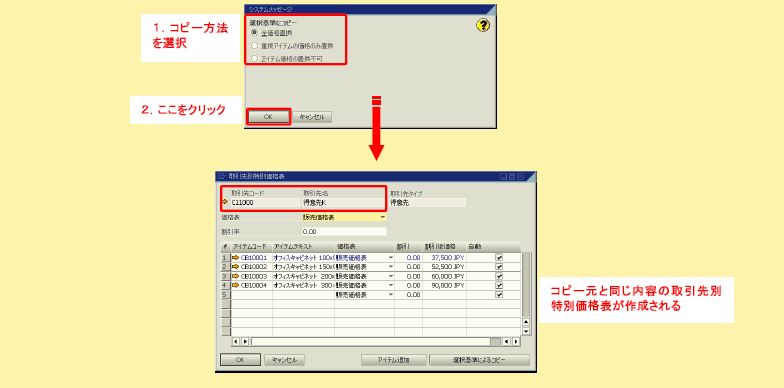Open link arrow next to business partner code C11000

(x=224, y=202)
